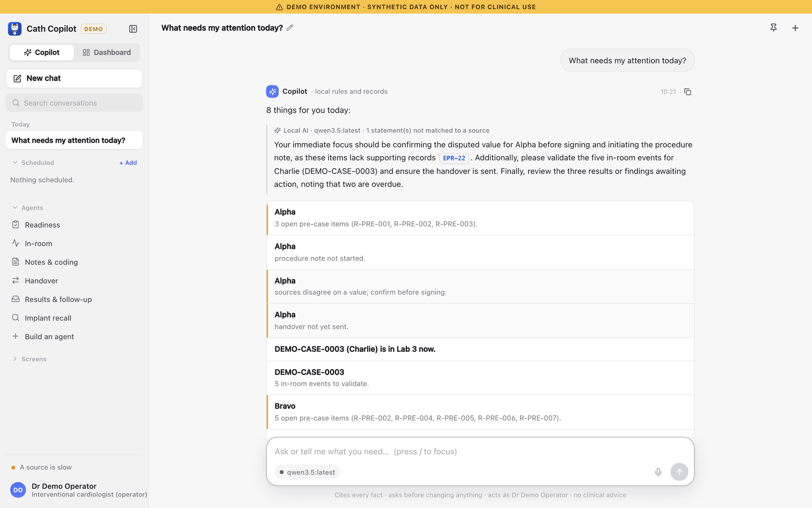Screen dimensions: 812x508
Task: Click the Cath Copilot logo icon
Action: 15,29
